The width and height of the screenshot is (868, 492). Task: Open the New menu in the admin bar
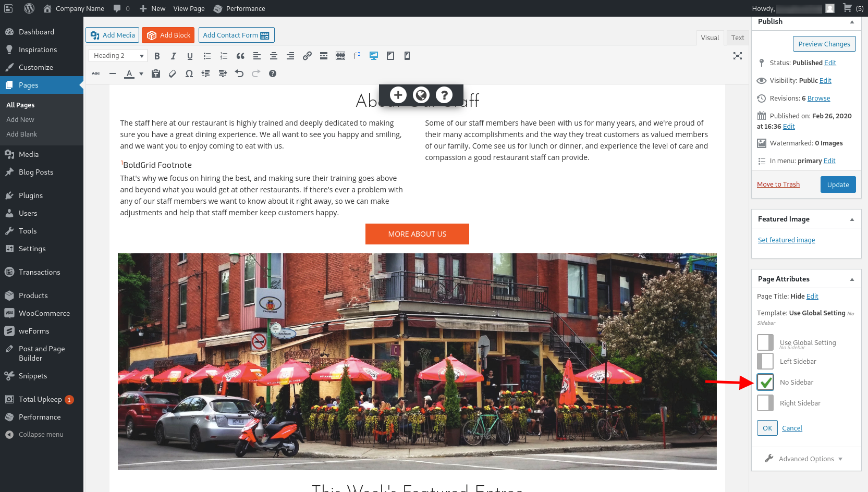(x=152, y=8)
